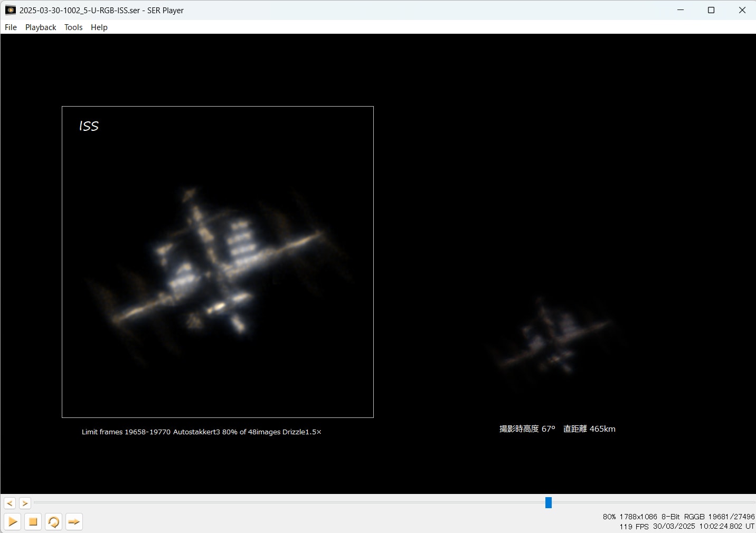Click the 119 FPS readout

tap(634, 526)
